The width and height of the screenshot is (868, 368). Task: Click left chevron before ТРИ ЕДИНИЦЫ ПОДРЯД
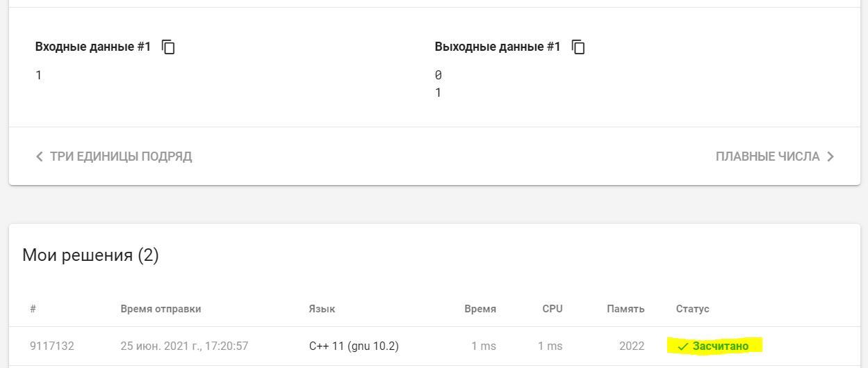(39, 157)
